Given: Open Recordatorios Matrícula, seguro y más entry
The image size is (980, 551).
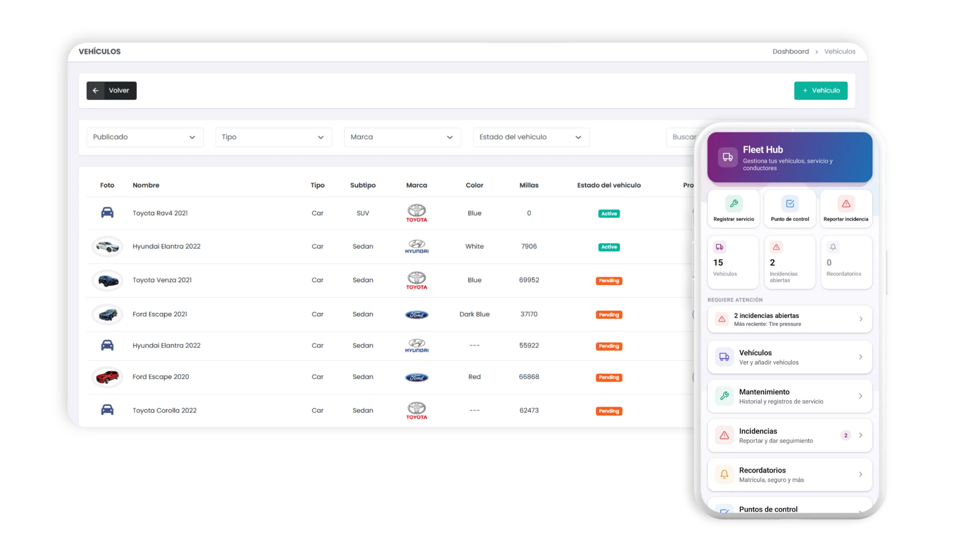Looking at the screenshot, I should coord(789,474).
